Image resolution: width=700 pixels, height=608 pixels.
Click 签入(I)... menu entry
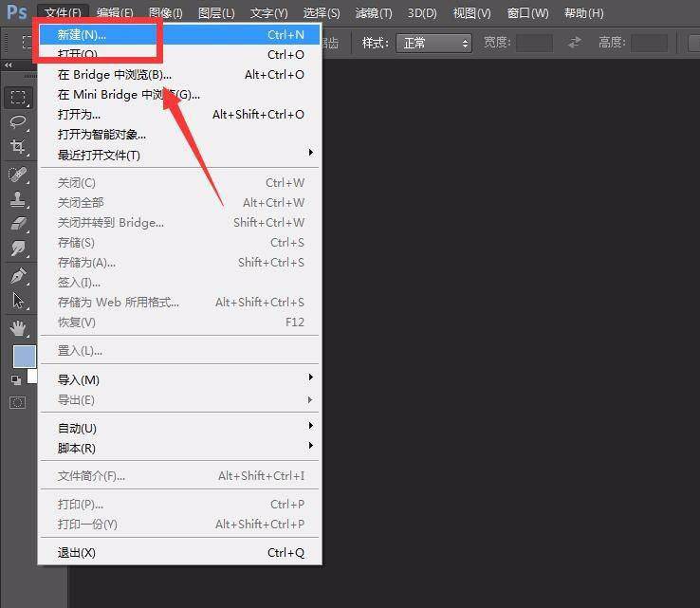pos(180,282)
